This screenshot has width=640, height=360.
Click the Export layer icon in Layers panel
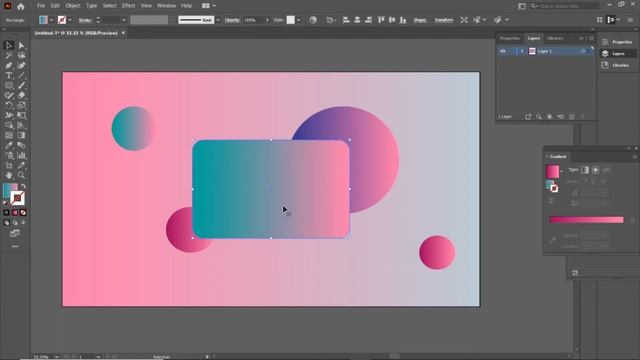click(x=528, y=117)
